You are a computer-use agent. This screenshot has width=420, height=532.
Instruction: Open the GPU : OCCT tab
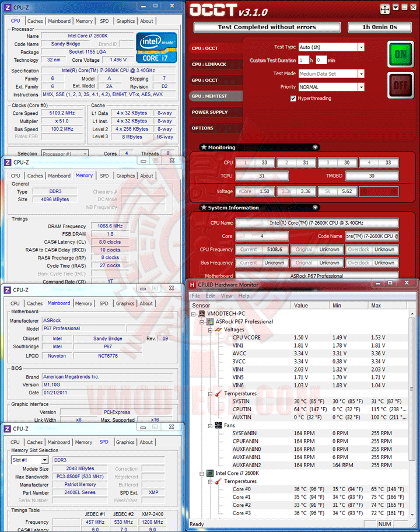[216, 80]
